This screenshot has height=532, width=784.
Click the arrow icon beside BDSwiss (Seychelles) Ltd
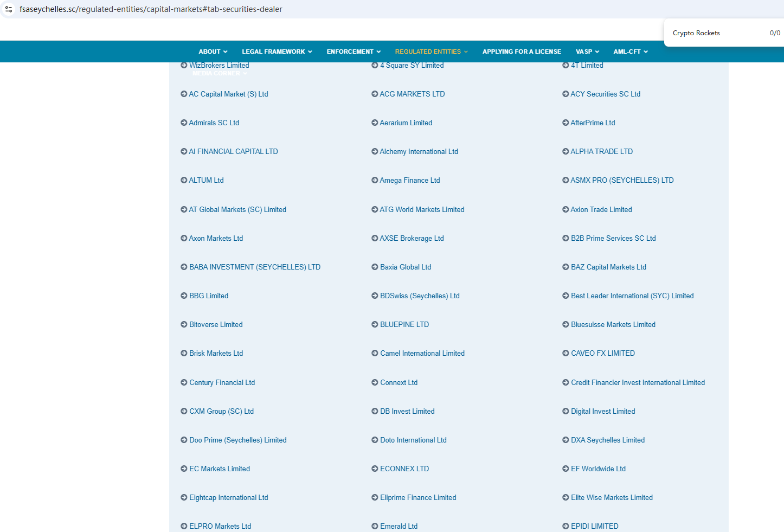375,296
